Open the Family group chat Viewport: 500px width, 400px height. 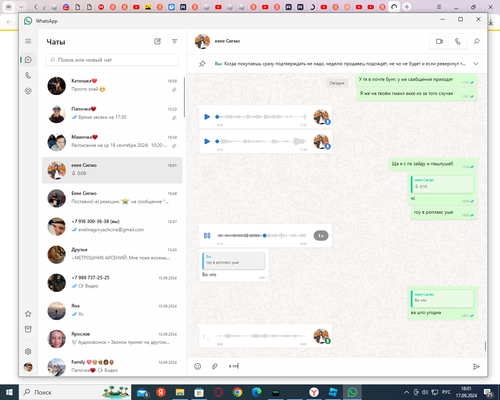click(x=112, y=366)
